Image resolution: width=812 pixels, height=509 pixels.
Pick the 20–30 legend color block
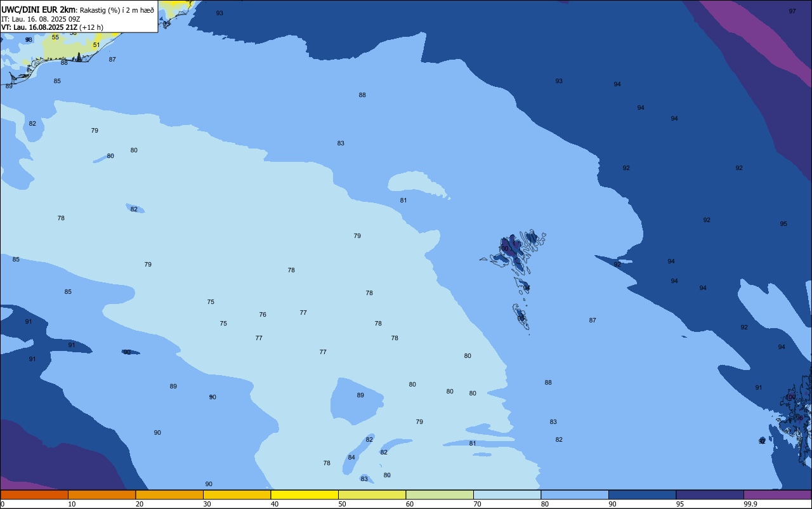coord(169,494)
